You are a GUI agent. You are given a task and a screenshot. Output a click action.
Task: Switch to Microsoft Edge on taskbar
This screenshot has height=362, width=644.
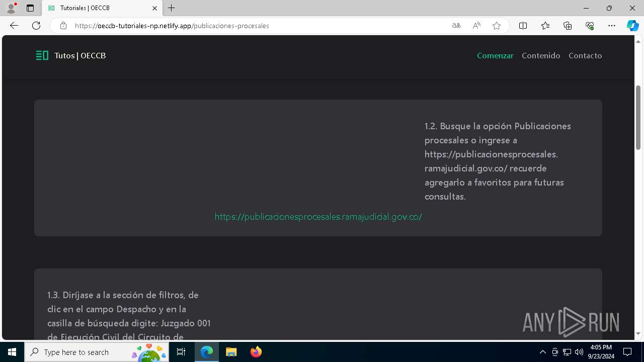pyautogui.click(x=207, y=352)
